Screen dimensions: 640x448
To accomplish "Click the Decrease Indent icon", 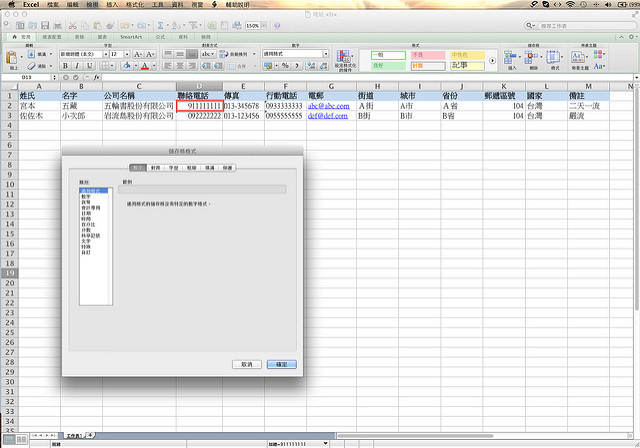I will click(x=206, y=66).
